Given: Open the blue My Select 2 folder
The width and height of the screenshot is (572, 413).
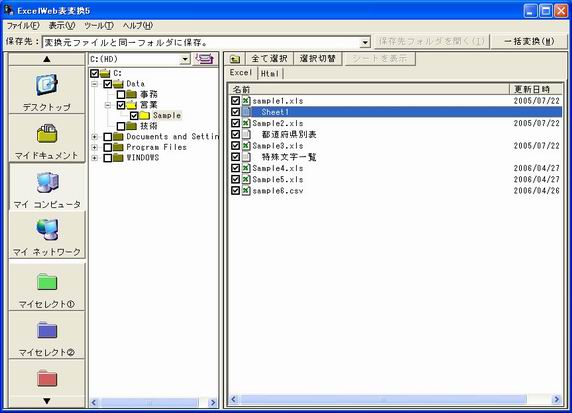Looking at the screenshot, I should tap(47, 330).
